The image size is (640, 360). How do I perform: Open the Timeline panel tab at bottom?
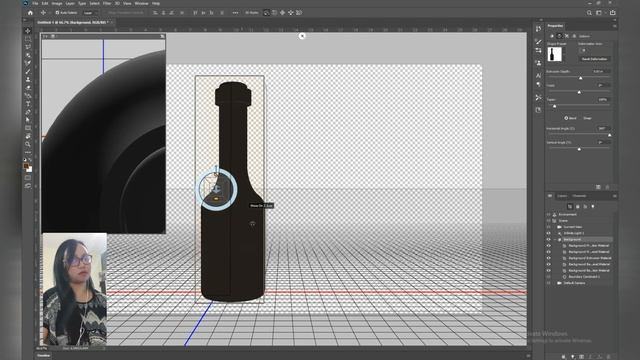[44, 356]
